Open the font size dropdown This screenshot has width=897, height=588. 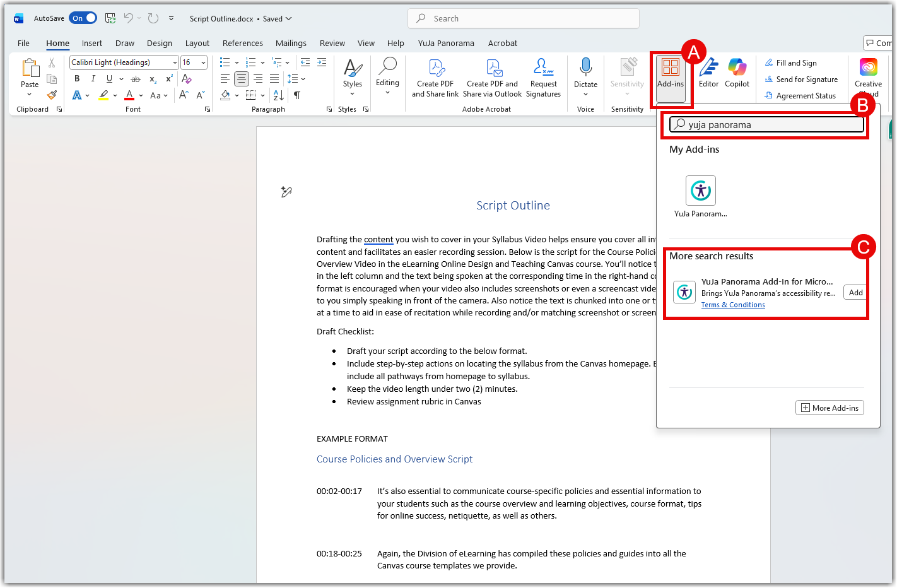coord(203,62)
